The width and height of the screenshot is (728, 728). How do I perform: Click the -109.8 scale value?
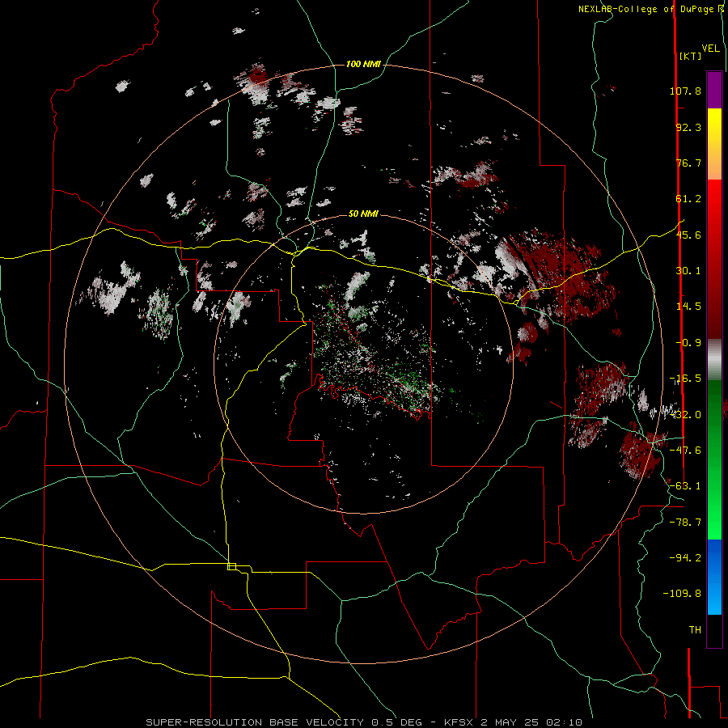point(682,594)
